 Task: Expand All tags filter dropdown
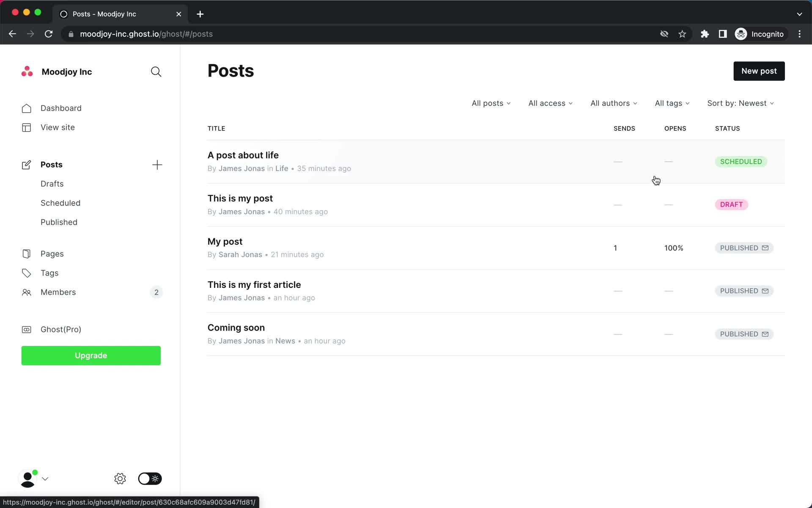pos(672,103)
